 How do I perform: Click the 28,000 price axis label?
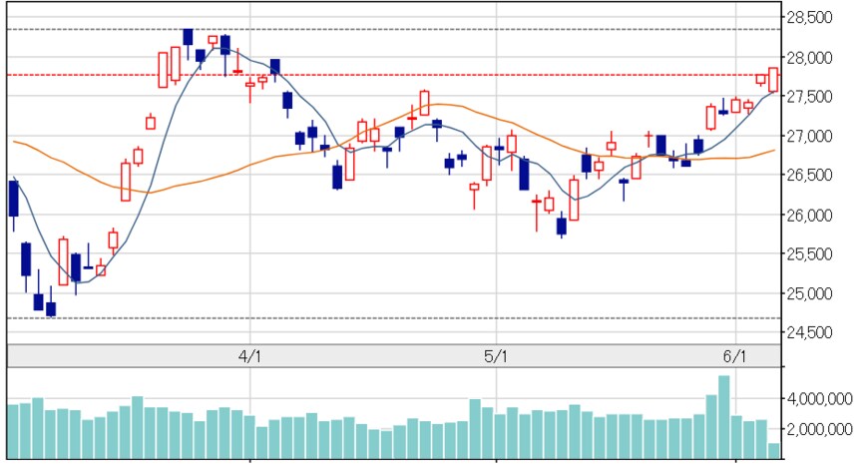coord(810,58)
